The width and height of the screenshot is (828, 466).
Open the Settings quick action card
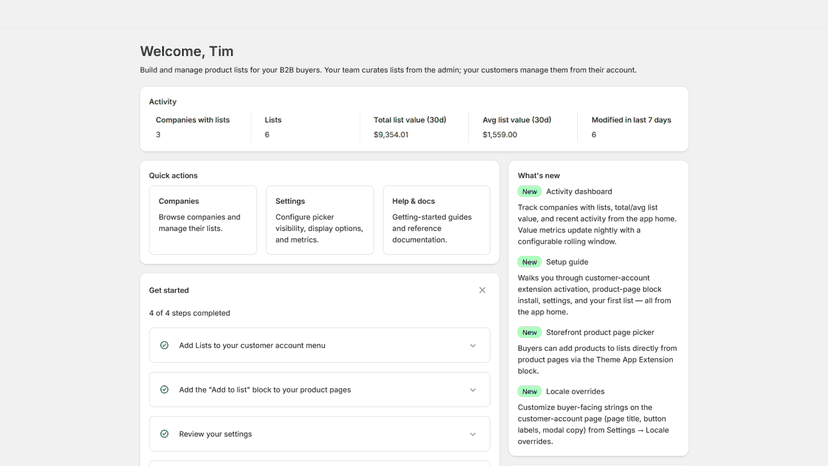319,220
